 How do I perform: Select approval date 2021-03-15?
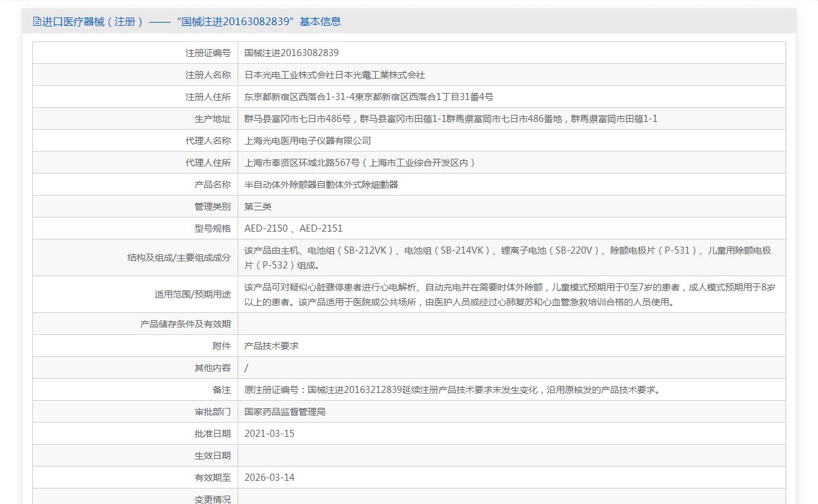[x=269, y=434]
